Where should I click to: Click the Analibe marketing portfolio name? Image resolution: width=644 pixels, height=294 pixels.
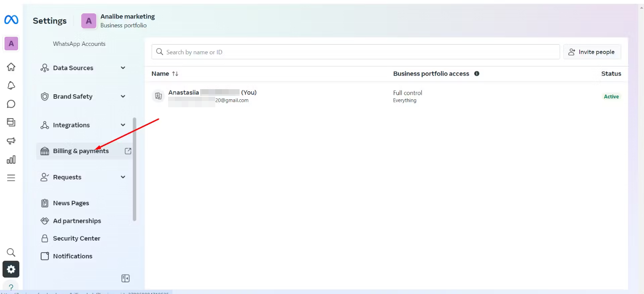pos(127,16)
